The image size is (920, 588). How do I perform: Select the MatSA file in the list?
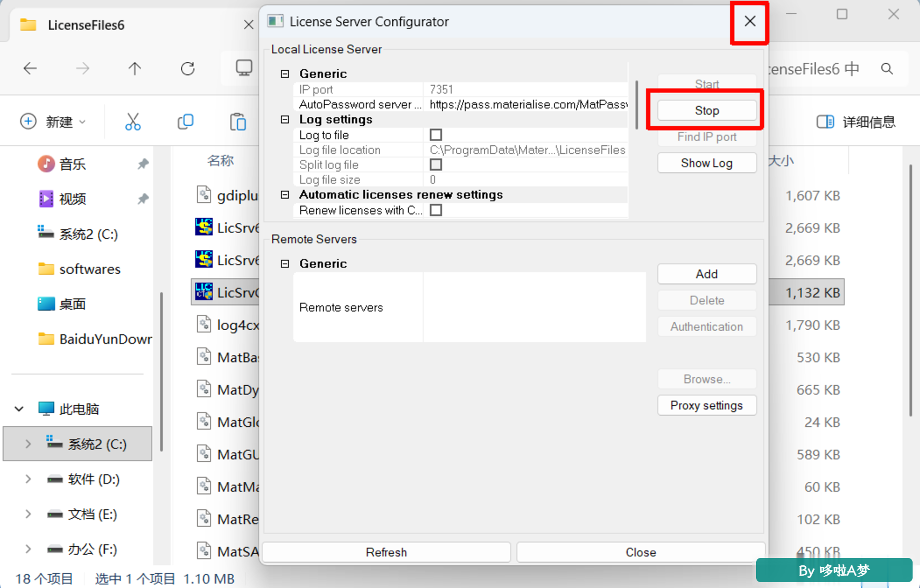[227, 552]
